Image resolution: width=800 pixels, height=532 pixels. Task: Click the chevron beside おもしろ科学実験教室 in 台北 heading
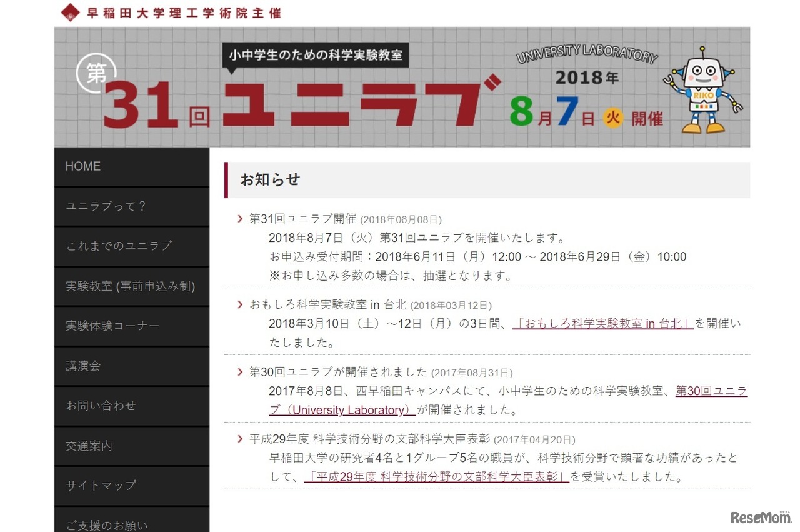tap(240, 304)
